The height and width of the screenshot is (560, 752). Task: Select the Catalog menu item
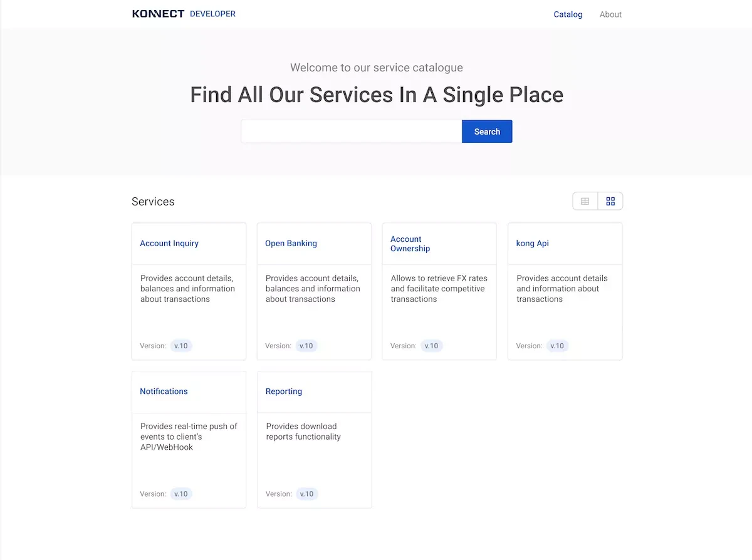[x=567, y=14]
